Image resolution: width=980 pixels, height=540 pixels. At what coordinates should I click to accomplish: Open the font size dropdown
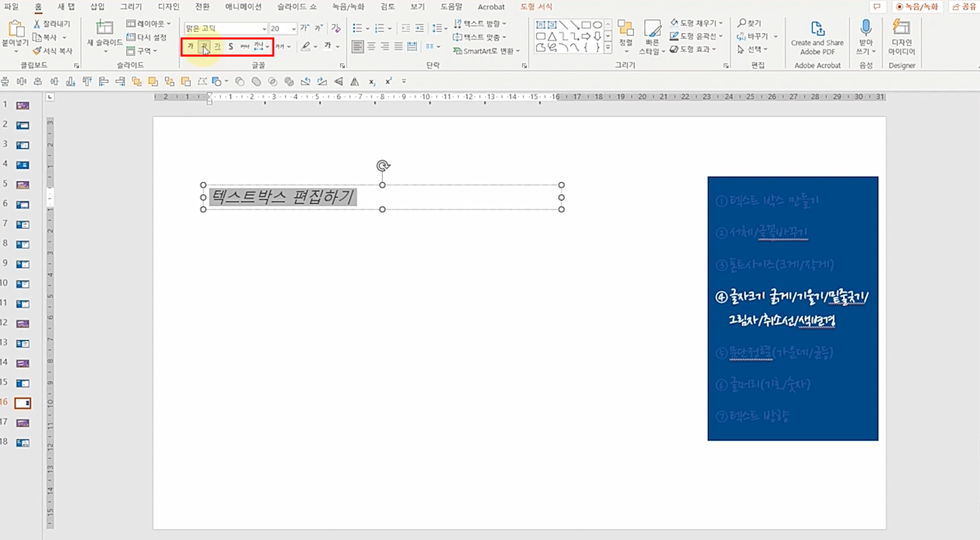(293, 29)
